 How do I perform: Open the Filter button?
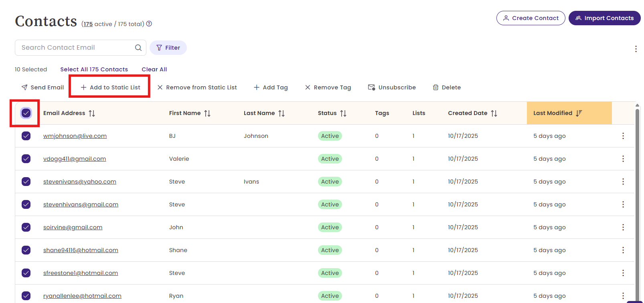point(168,48)
